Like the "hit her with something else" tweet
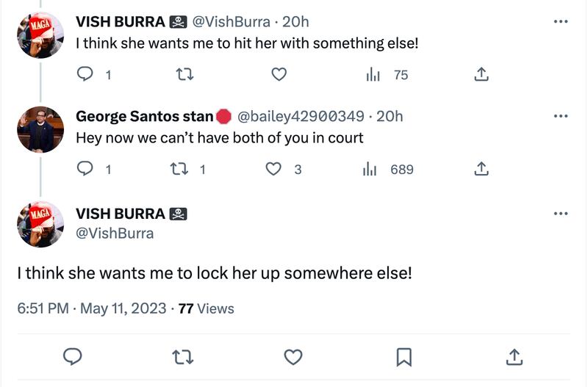 point(279,75)
